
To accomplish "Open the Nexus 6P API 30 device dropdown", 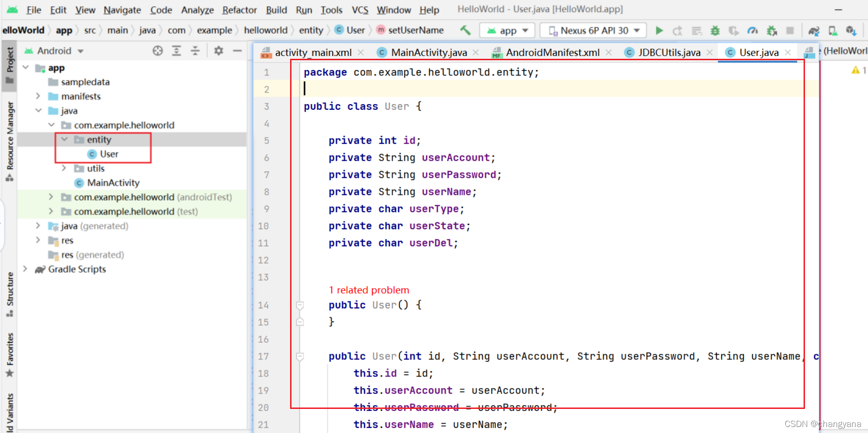I will point(594,31).
